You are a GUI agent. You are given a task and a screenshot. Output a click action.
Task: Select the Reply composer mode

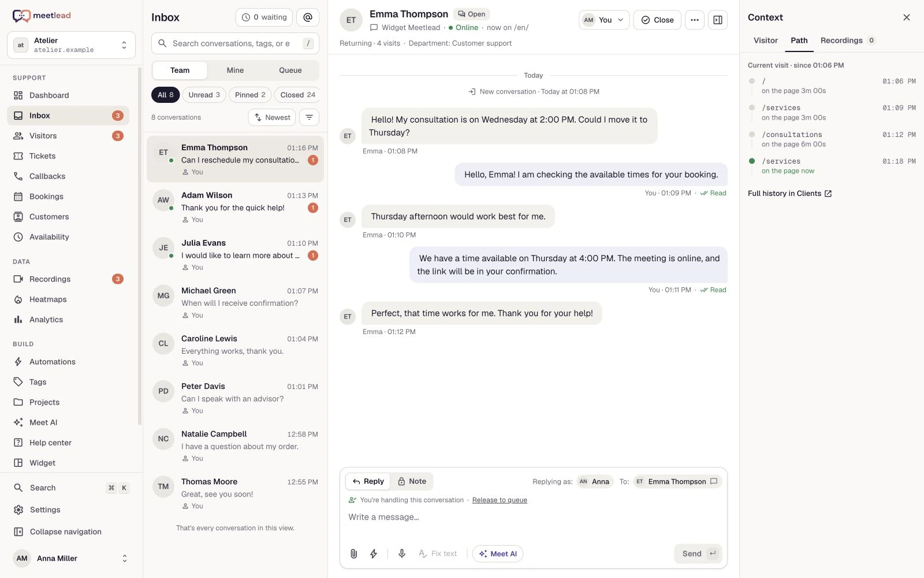tap(368, 481)
